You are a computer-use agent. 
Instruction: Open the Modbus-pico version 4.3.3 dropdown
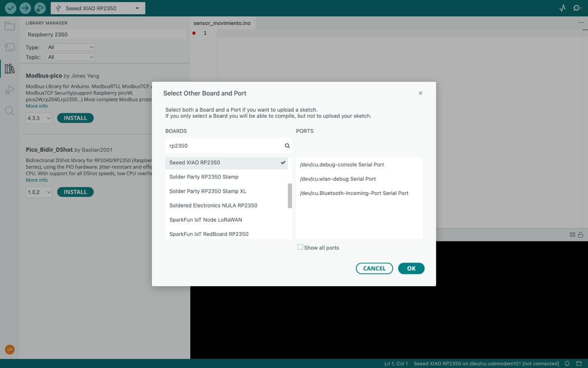(39, 118)
